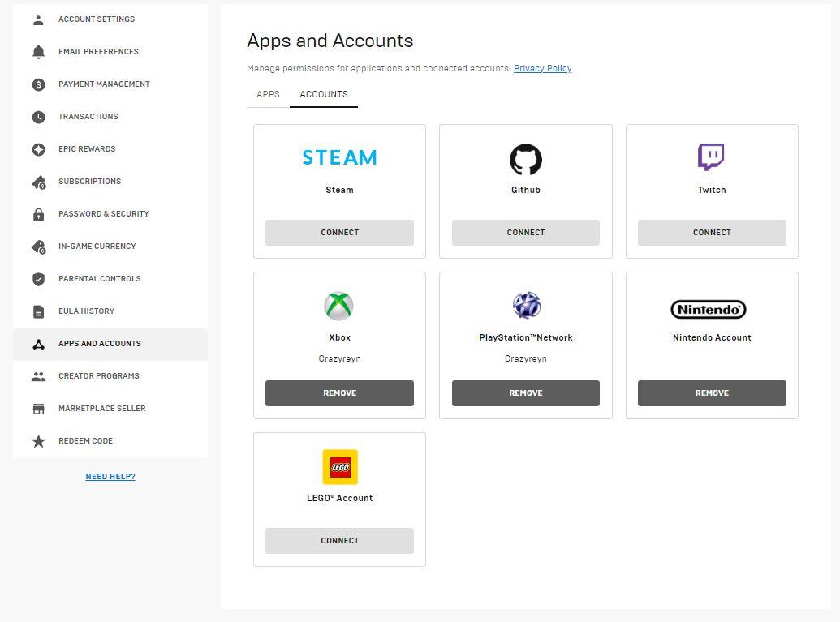Click the Xbox logo icon
The image size is (840, 622).
(339, 306)
